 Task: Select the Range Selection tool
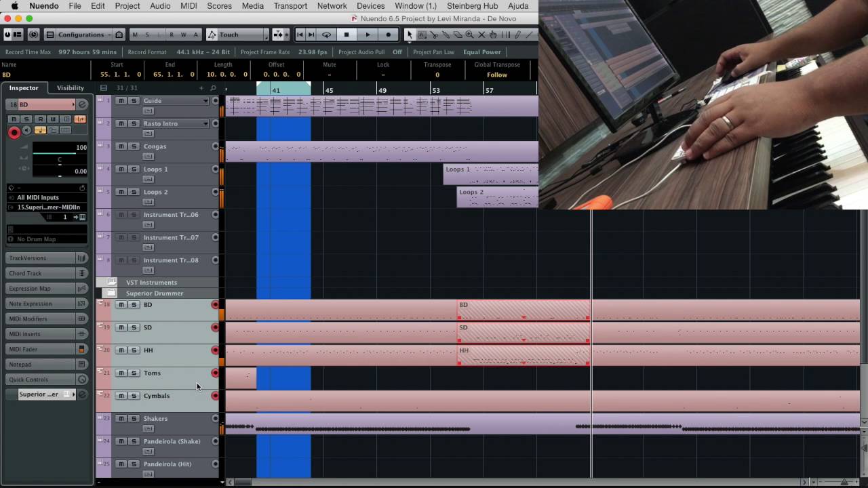tap(421, 35)
